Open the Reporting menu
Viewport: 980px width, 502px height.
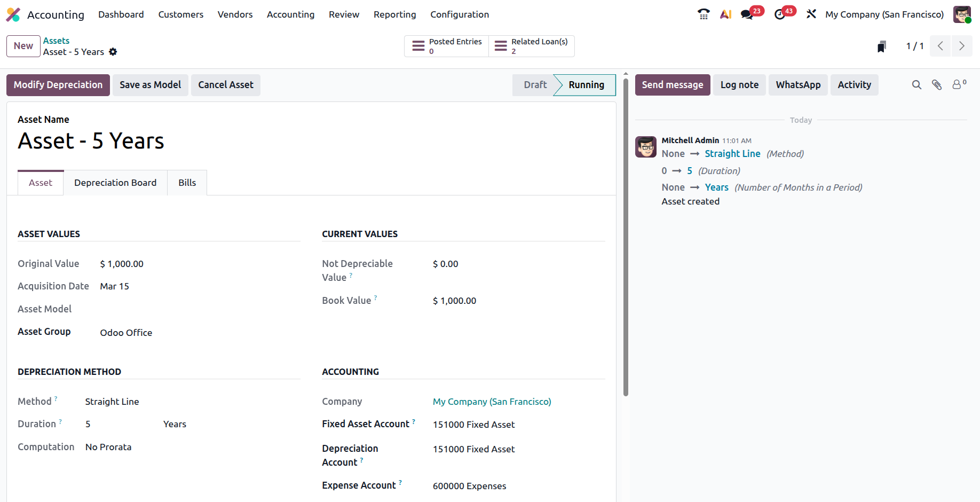coord(394,14)
